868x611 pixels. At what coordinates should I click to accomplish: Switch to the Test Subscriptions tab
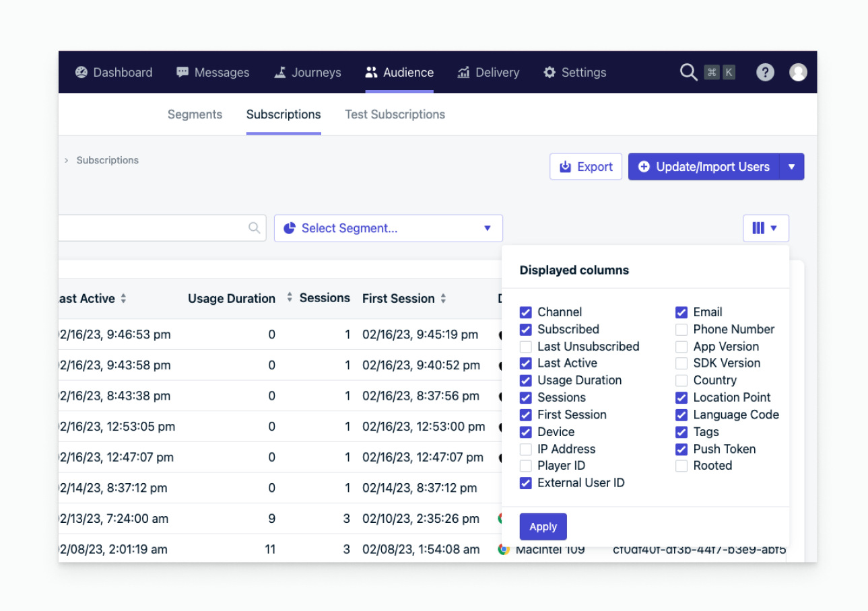[x=395, y=114]
